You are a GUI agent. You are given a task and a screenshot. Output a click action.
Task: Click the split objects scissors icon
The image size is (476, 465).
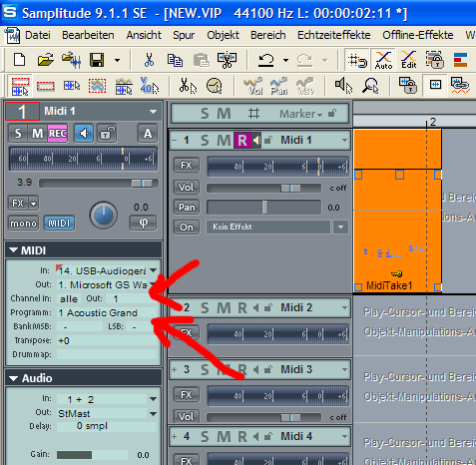pyautogui.click(x=227, y=60)
